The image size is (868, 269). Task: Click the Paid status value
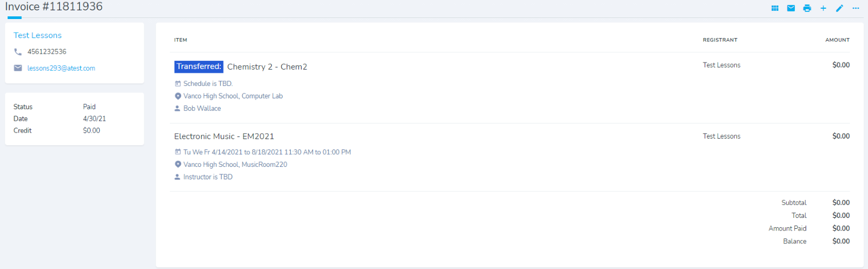(90, 107)
